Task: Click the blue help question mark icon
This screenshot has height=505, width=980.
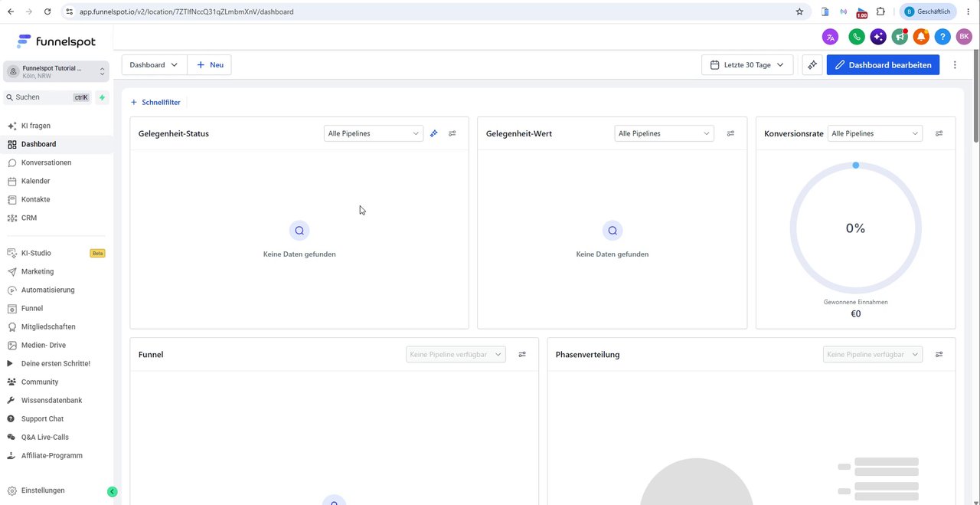Action: point(942,37)
